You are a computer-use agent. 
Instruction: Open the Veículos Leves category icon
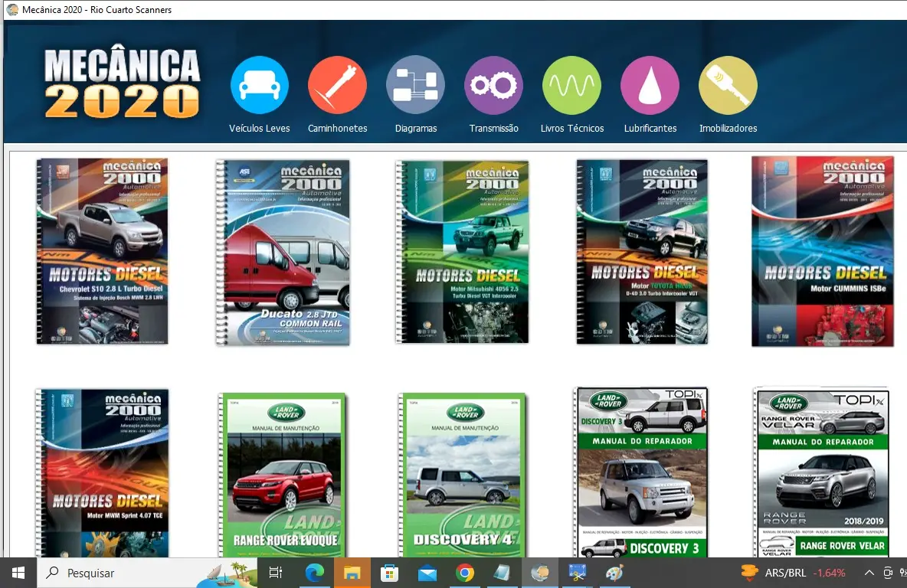pyautogui.click(x=260, y=86)
